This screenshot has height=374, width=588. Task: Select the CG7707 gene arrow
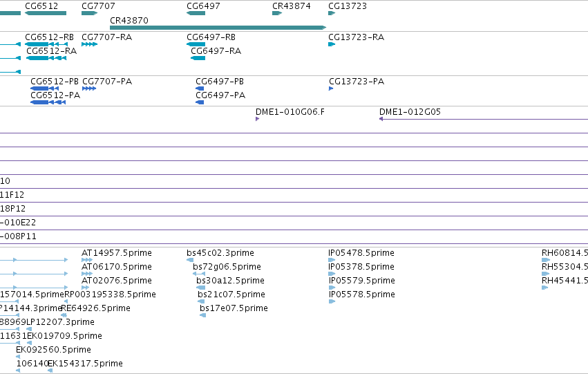pyautogui.click(x=90, y=13)
